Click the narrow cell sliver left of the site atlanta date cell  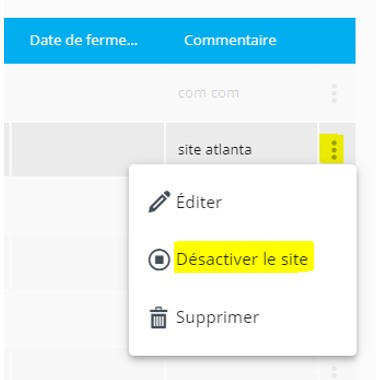pos(7,149)
